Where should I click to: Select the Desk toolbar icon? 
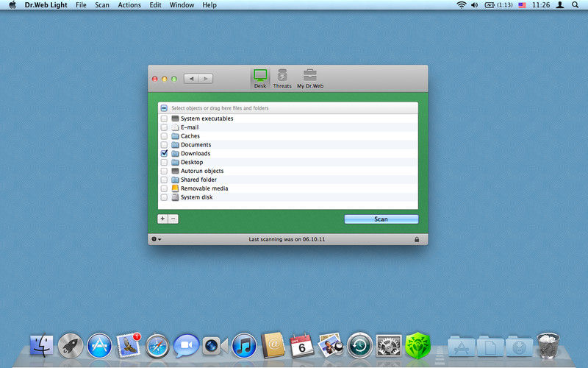[x=260, y=77]
